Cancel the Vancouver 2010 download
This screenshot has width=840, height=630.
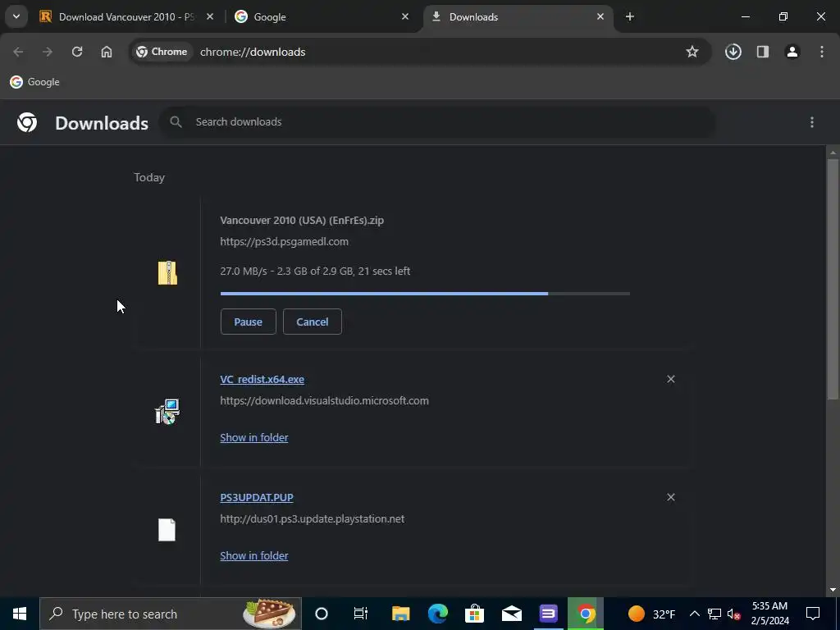pyautogui.click(x=313, y=322)
